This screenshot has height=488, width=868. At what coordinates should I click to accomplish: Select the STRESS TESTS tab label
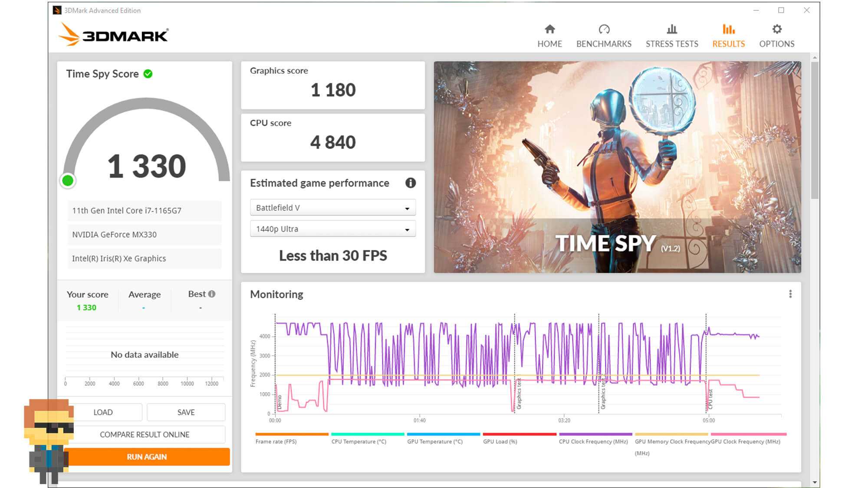[x=671, y=44]
